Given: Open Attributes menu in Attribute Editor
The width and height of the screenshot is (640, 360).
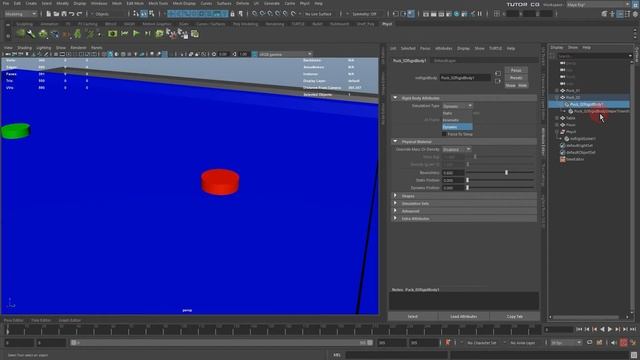Looking at the screenshot, I should 444,49.
